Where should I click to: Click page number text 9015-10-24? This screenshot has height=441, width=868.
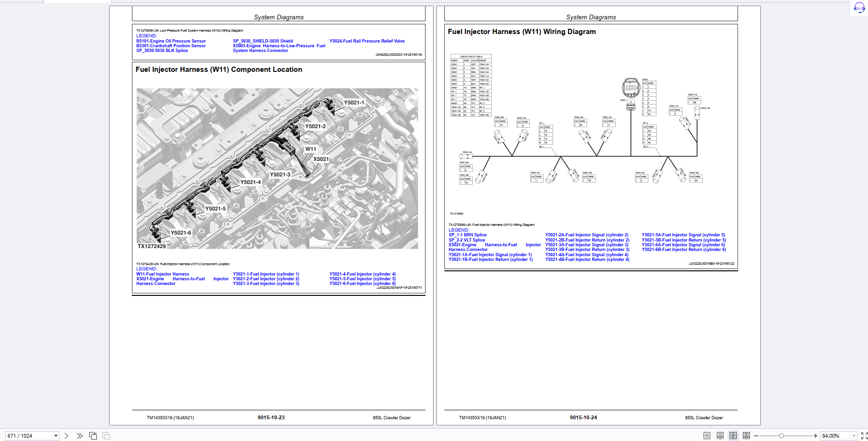(583, 417)
